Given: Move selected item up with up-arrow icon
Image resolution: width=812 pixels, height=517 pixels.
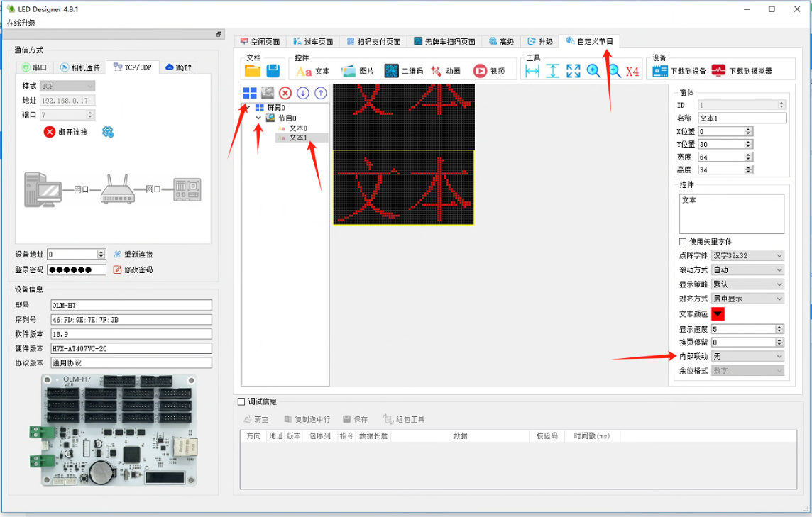Looking at the screenshot, I should (x=321, y=93).
